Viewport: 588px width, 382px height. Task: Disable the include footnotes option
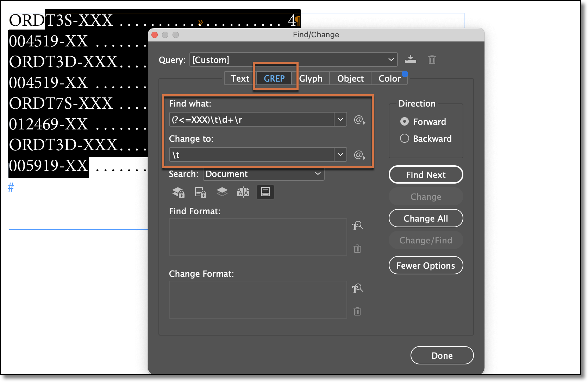pos(265,192)
